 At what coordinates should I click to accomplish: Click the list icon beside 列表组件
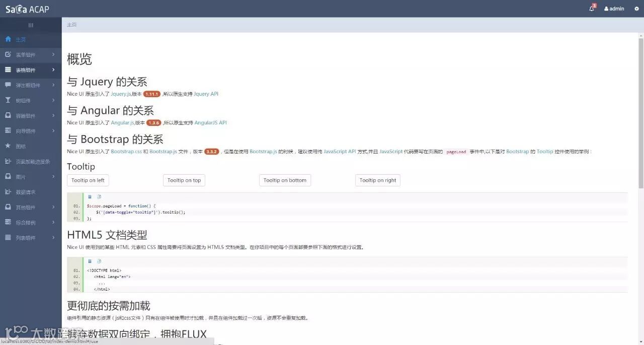pyautogui.click(x=8, y=237)
